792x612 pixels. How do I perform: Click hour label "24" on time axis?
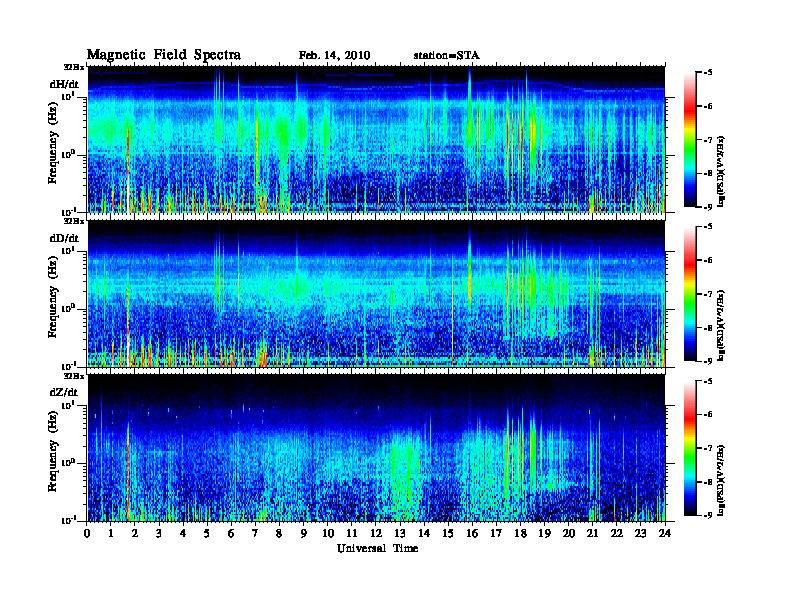[665, 533]
